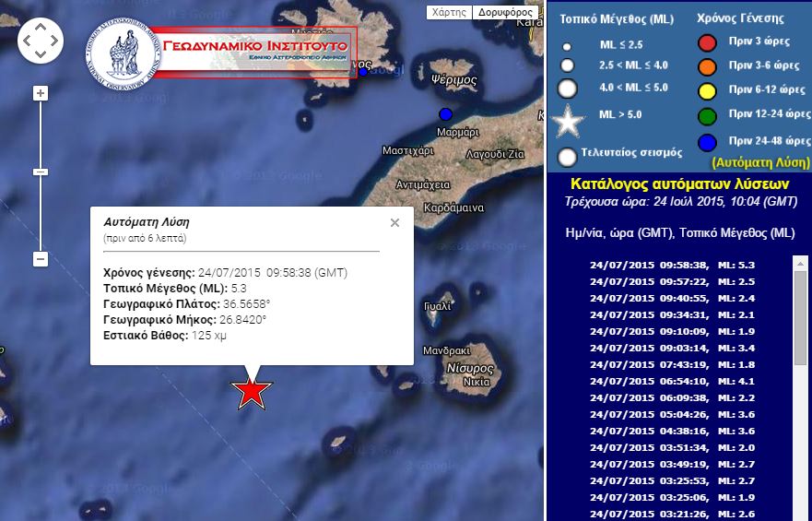Viewport: 812px width, 521px height.
Task: Click the catalog scrollbar up arrow
Action: (x=800, y=263)
